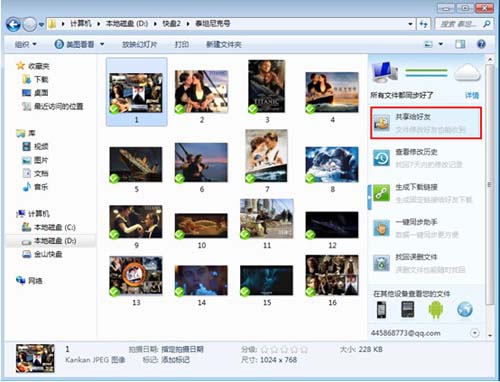Click 添加标记 in the details pane
The width and height of the screenshot is (500, 382).
click(x=175, y=360)
